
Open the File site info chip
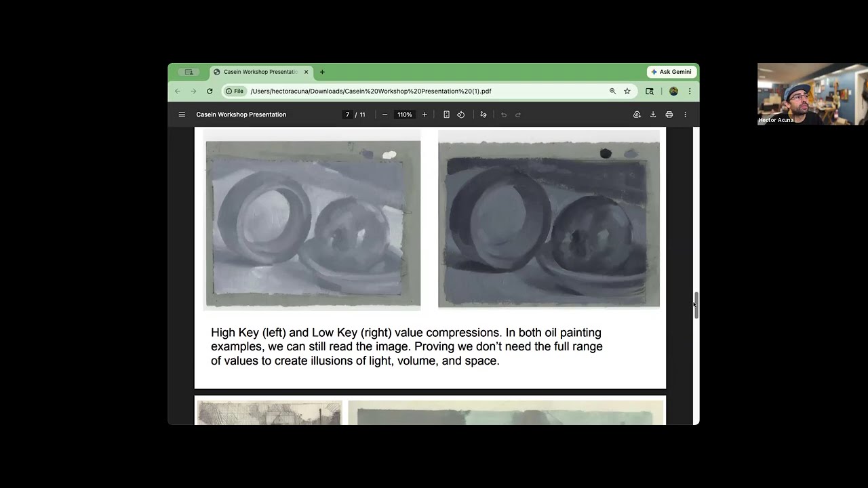pos(235,91)
